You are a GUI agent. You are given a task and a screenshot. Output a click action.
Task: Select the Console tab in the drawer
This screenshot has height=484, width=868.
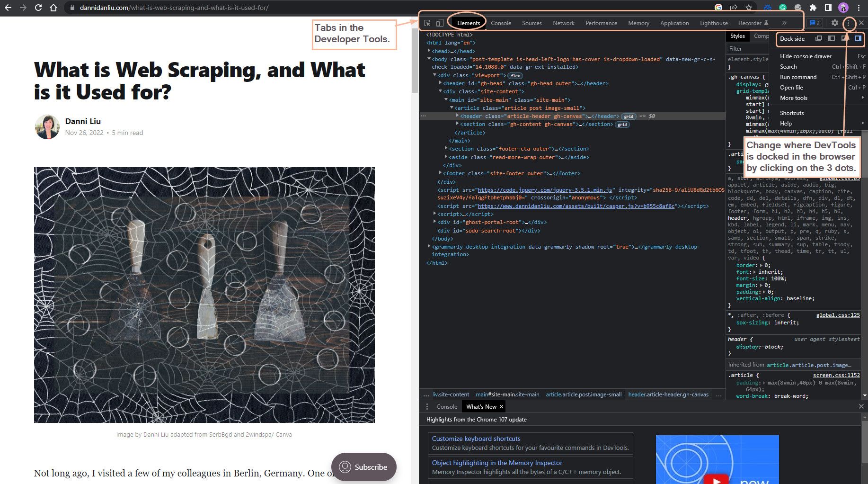[x=447, y=406]
